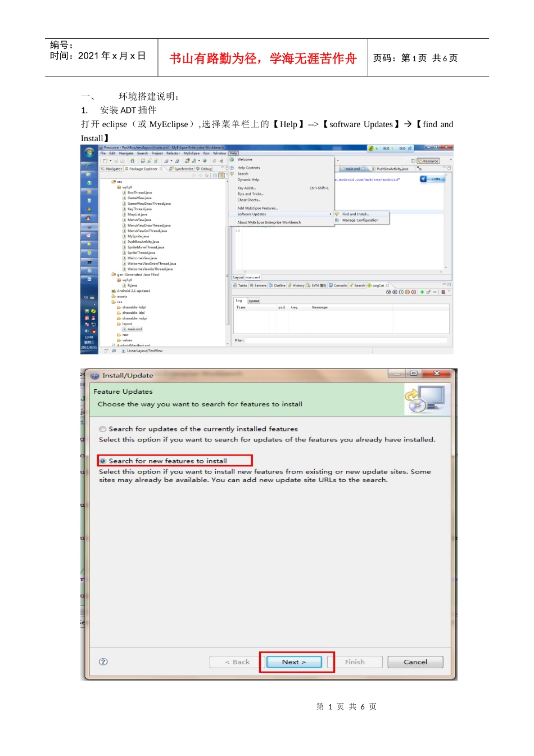Click Cancel button in Install/Update dialog
Screen dimensions: 534x756
click(415, 662)
